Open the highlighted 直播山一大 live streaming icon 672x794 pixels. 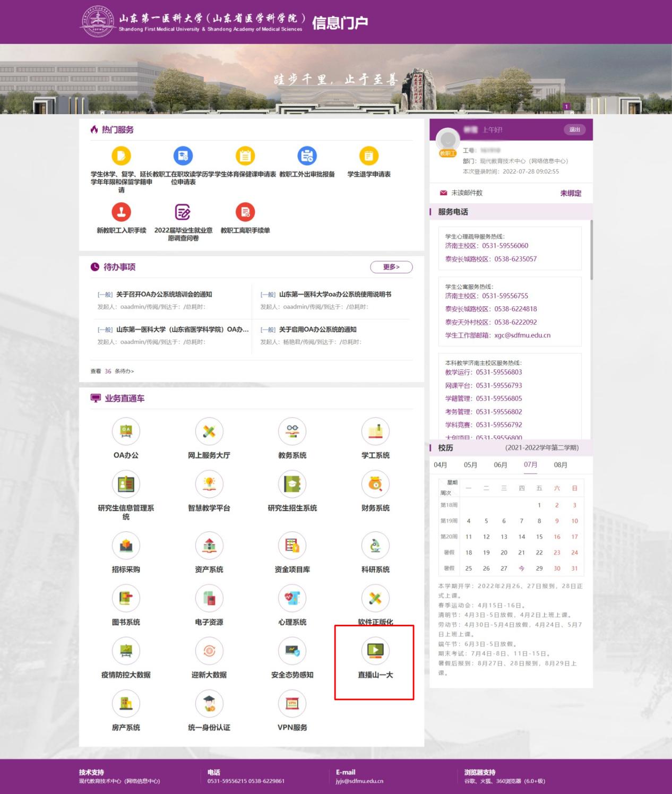375,651
